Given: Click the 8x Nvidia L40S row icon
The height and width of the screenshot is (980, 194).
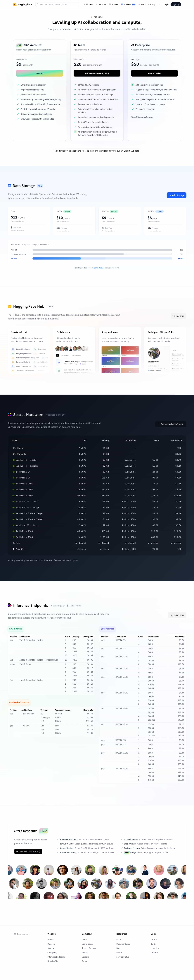Looking at the screenshot, I should point(14,496).
